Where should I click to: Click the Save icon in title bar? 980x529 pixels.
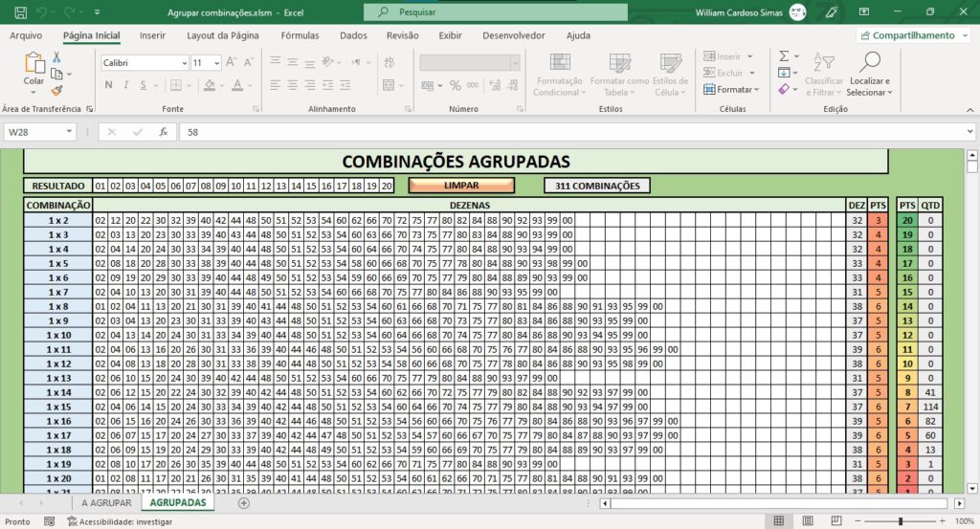(21, 11)
